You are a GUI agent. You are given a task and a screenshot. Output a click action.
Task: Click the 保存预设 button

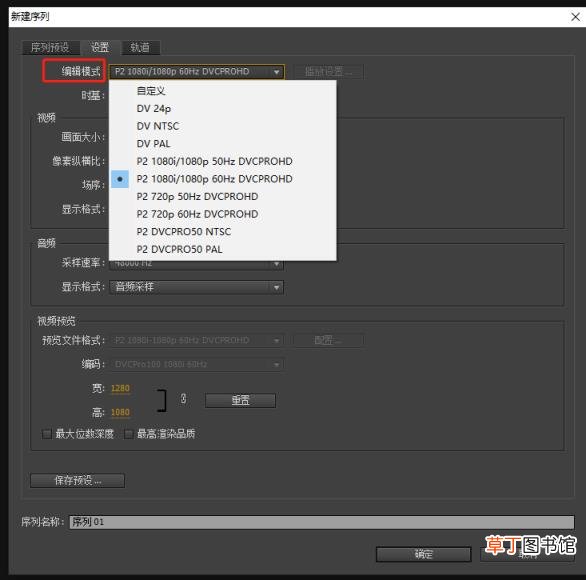(x=77, y=480)
